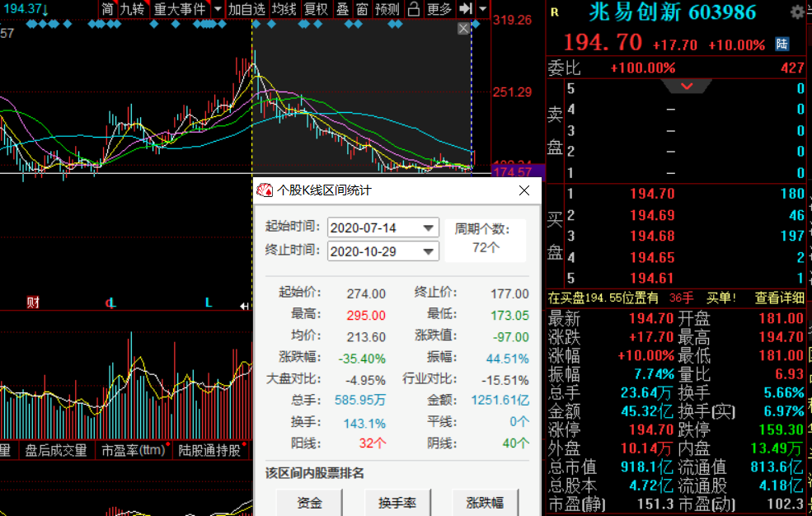Switch to 市盈率(ttm) indicator tab
Viewport: 812px width, 516px height.
pos(134,450)
